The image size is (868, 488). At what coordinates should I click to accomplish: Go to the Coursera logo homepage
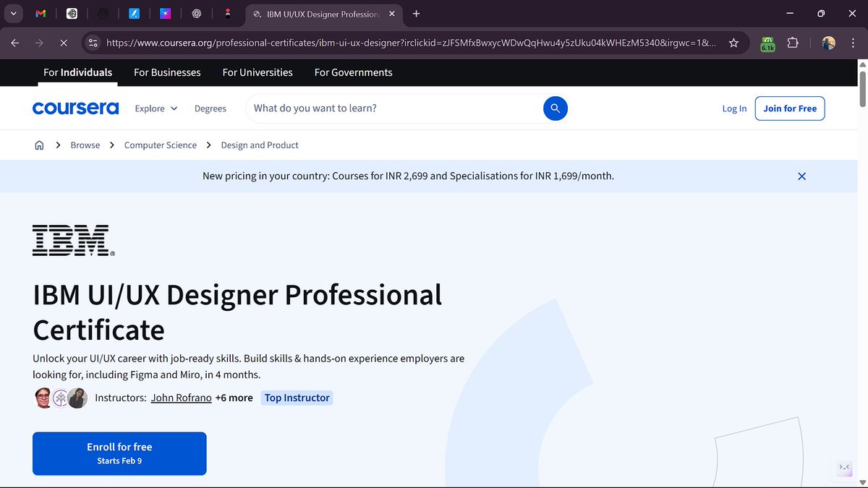coord(76,108)
